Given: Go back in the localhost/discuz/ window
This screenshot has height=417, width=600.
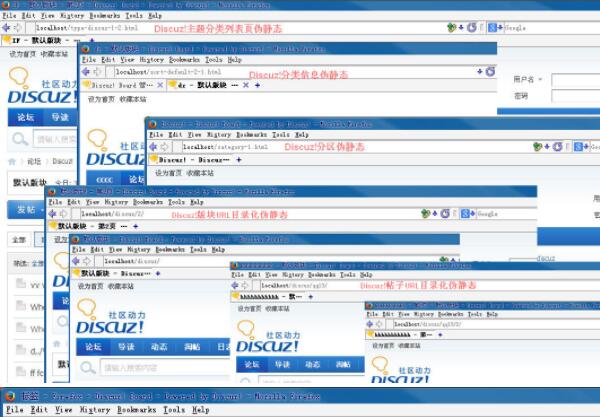Looking at the screenshot, I should [x=76, y=261].
